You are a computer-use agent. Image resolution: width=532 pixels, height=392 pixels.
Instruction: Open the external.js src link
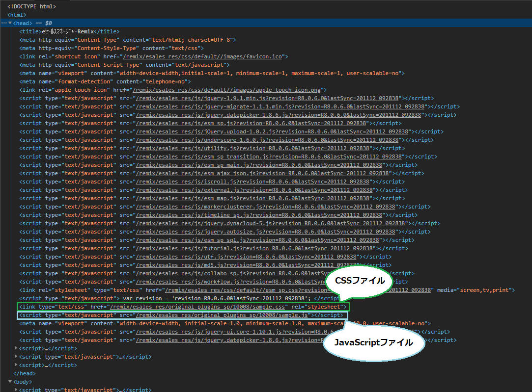pos(254,190)
